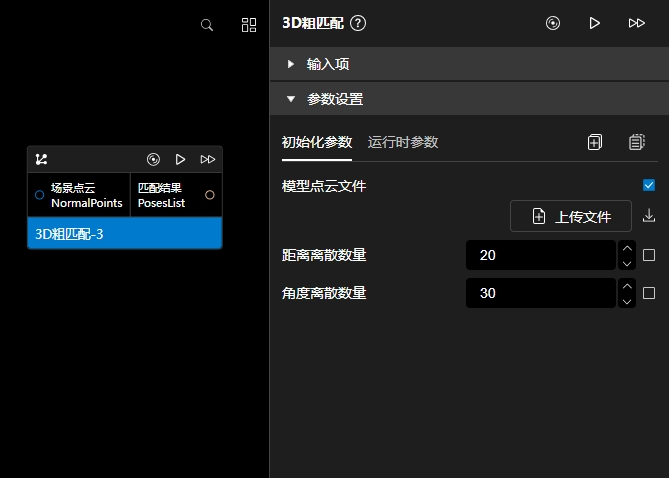The image size is (669, 478).
Task: Switch to the 运行时参数 tab
Action: [403, 142]
